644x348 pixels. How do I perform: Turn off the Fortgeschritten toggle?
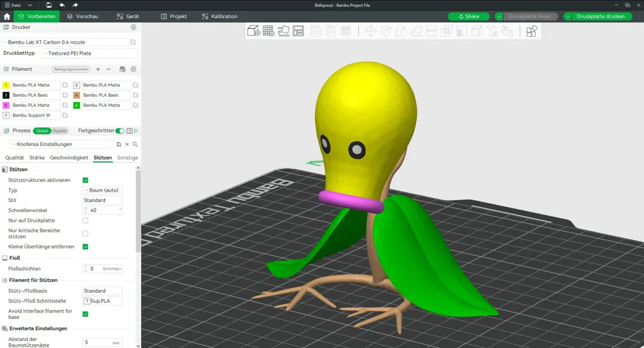(x=120, y=131)
